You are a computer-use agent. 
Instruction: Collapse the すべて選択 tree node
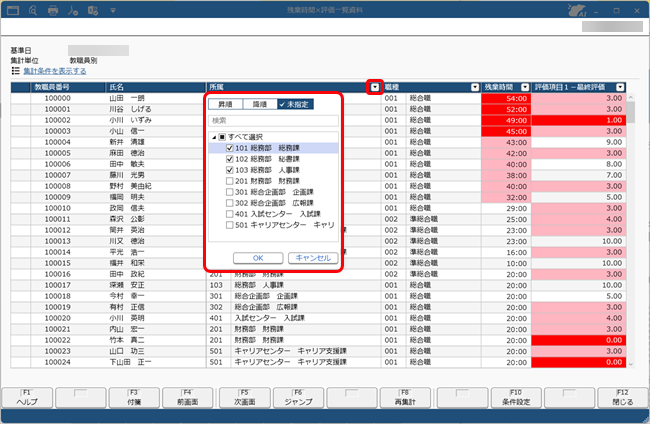214,137
